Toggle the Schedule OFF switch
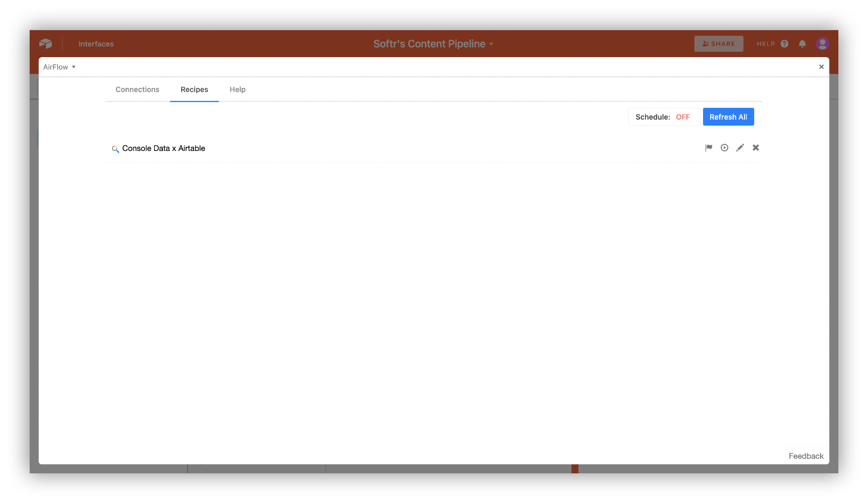The height and width of the screenshot is (503, 868). point(664,117)
